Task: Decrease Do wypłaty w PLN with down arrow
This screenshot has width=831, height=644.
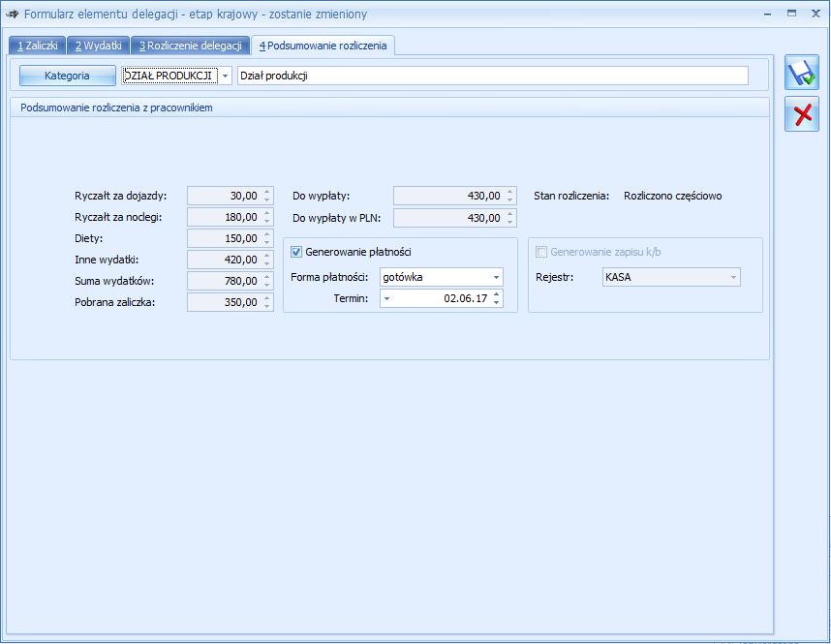Action: click(x=509, y=222)
